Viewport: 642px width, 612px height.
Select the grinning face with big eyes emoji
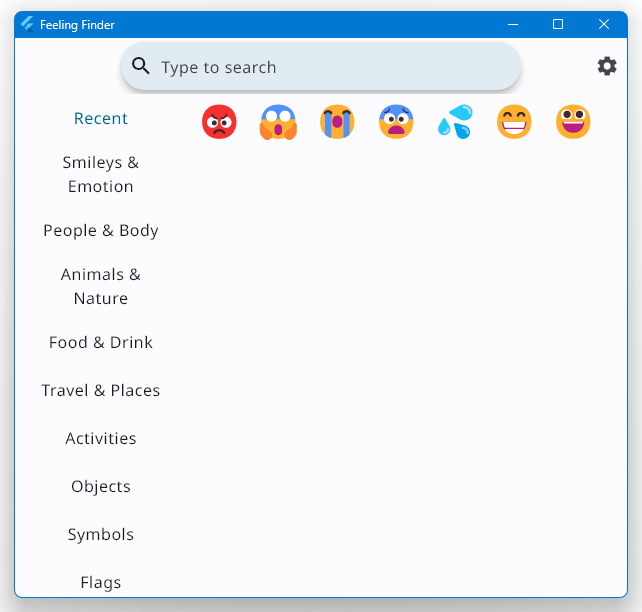click(573, 122)
